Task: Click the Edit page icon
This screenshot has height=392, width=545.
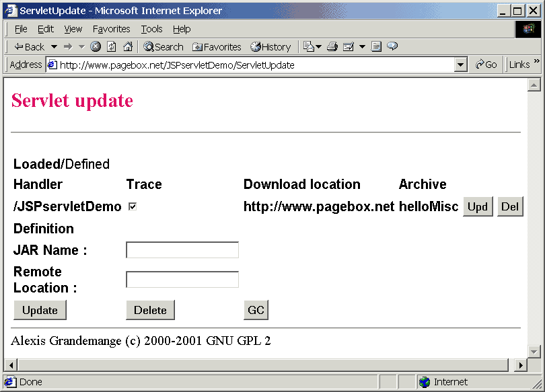Action: point(349,46)
